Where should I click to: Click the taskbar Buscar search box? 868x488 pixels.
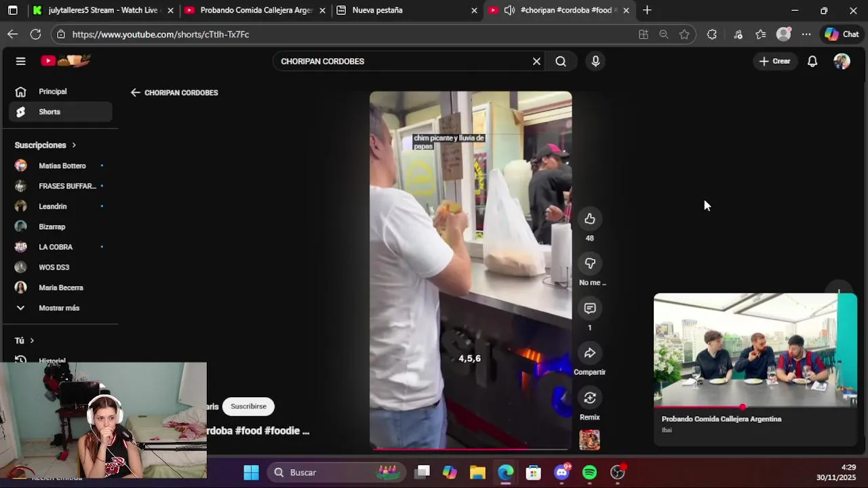point(336,472)
